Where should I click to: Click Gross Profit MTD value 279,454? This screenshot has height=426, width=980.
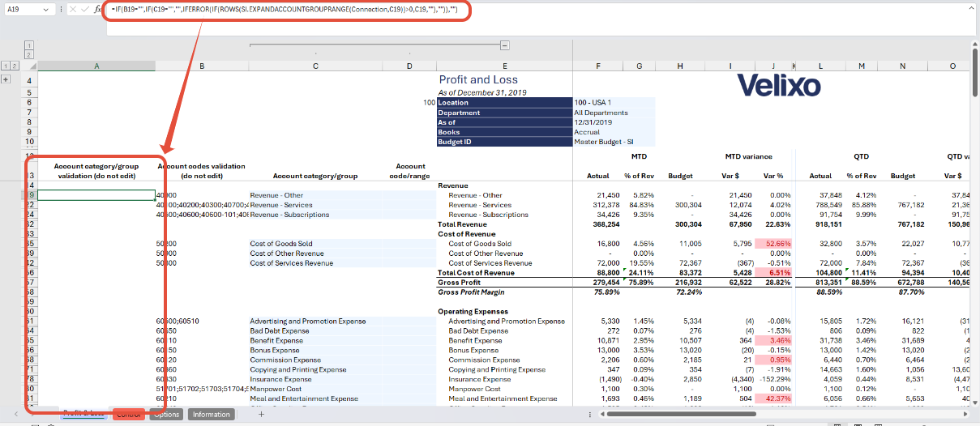606,282
